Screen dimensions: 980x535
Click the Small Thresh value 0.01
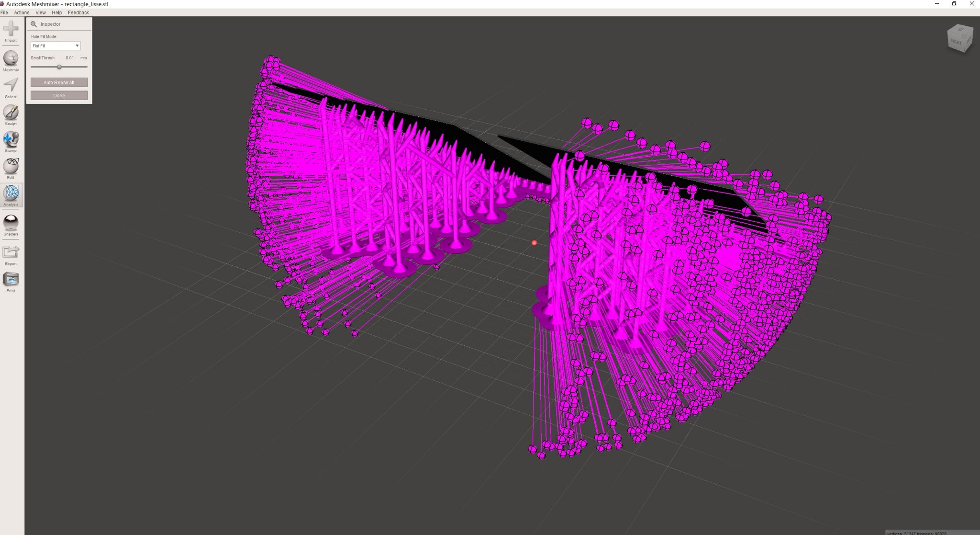pyautogui.click(x=70, y=58)
